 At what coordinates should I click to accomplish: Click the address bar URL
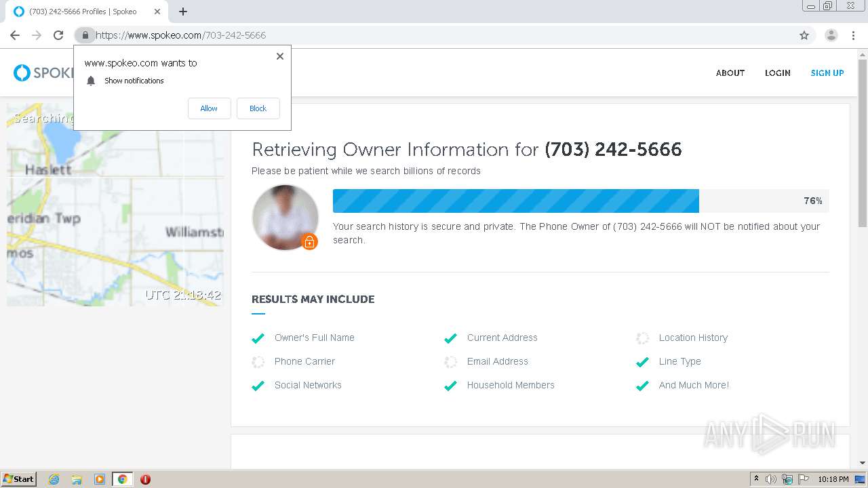tap(180, 35)
